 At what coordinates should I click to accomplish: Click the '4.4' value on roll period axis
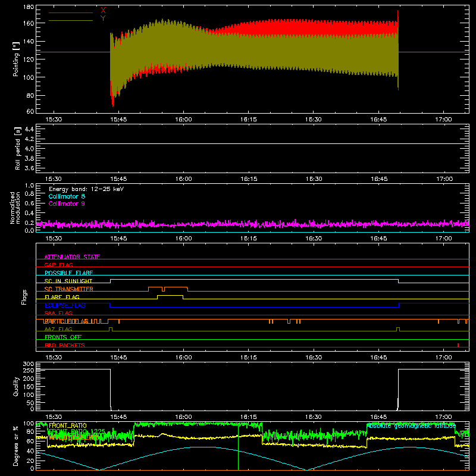tap(29, 129)
